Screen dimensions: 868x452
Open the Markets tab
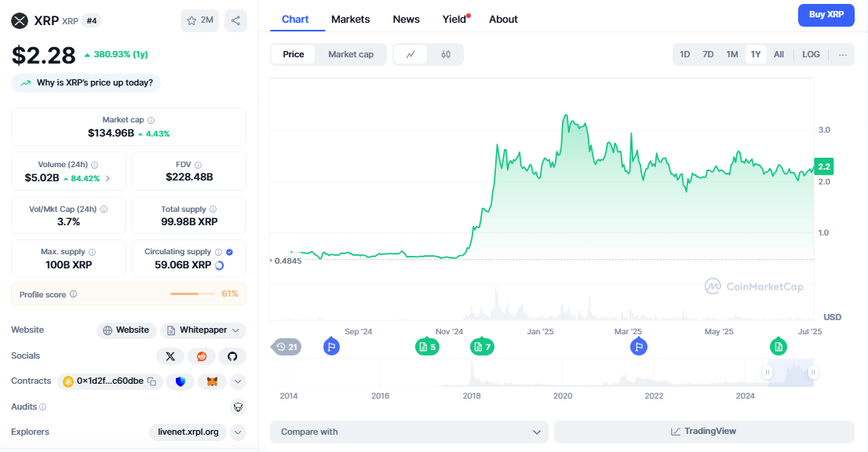350,20
